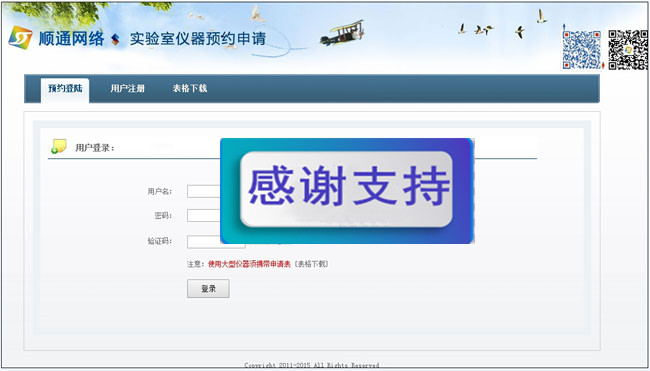Click the 登录 button

click(208, 289)
